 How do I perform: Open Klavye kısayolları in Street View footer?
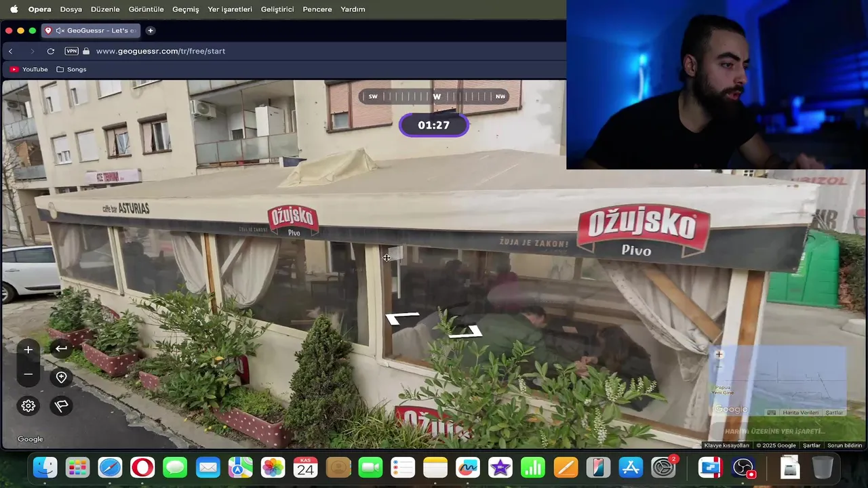point(727,445)
